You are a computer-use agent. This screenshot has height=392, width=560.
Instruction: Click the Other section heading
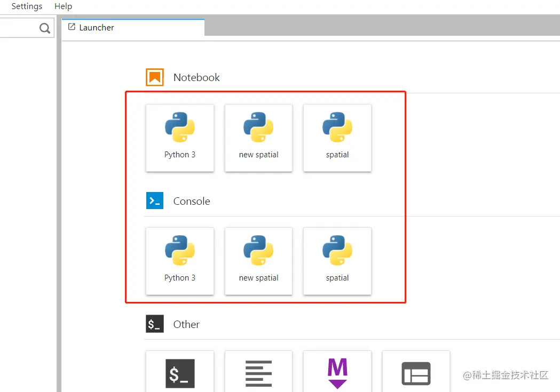[x=186, y=324]
